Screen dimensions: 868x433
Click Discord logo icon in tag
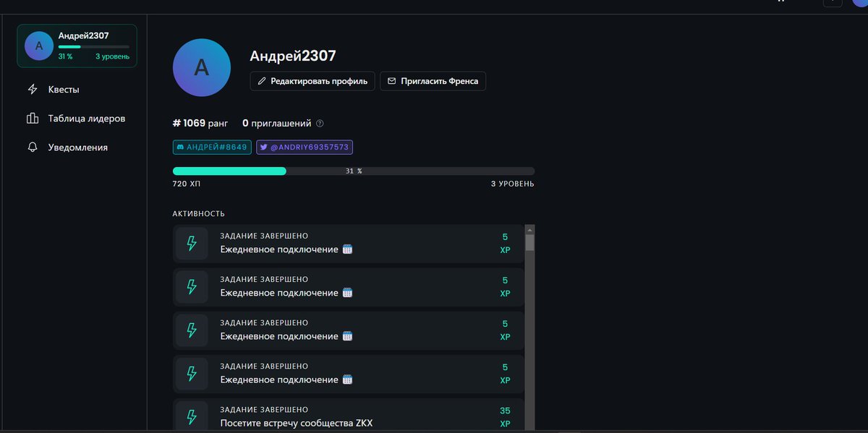(x=180, y=147)
